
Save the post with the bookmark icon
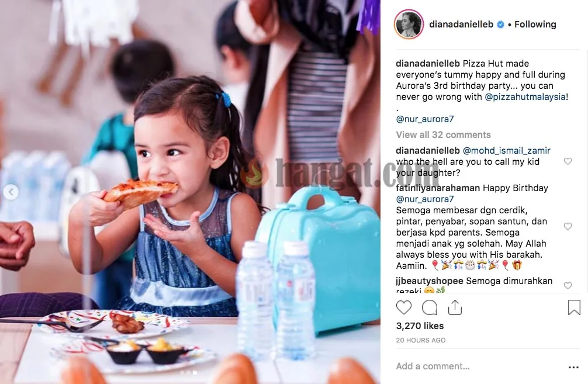(574, 307)
